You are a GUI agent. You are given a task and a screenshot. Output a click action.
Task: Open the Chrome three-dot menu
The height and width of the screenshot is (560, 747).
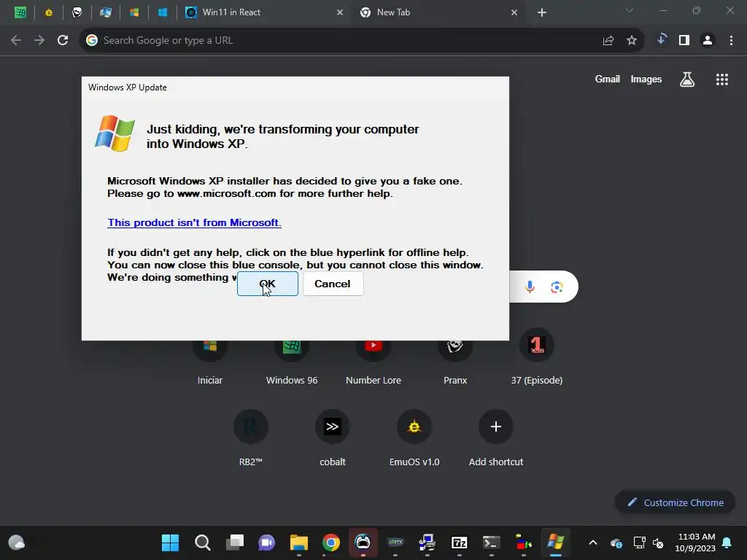(731, 41)
